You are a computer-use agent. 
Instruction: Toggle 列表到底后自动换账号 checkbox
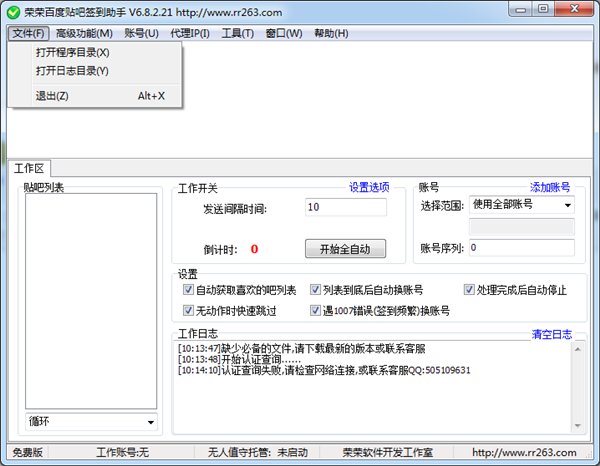tap(315, 290)
